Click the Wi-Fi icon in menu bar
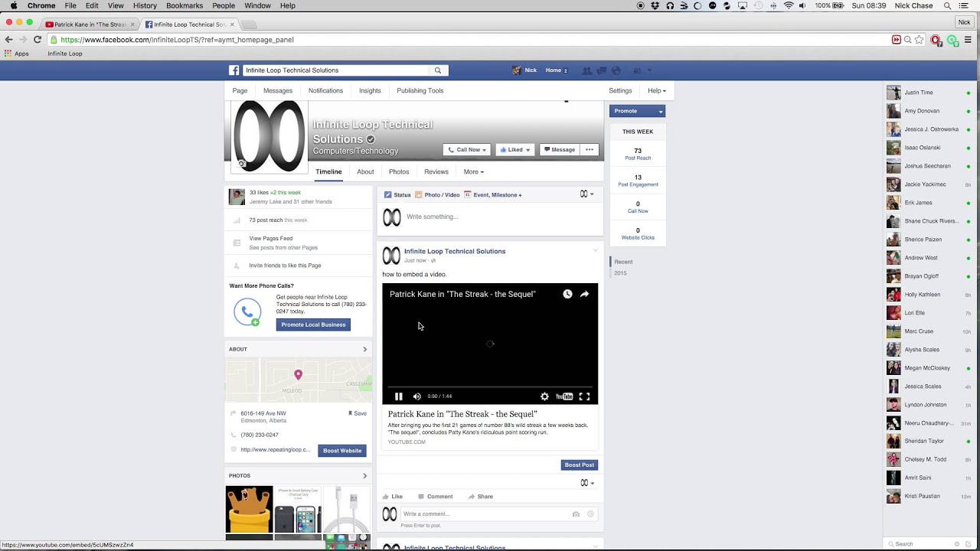The width and height of the screenshot is (980, 551). click(x=789, y=5)
